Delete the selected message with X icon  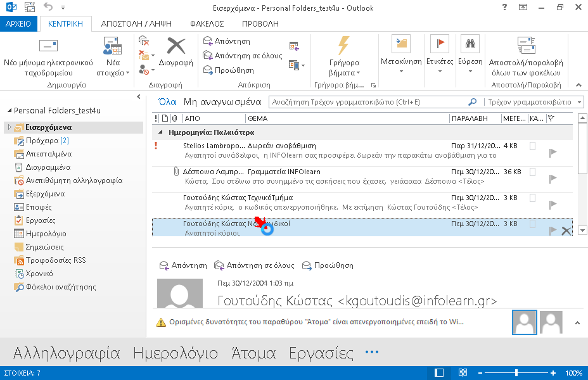[566, 231]
